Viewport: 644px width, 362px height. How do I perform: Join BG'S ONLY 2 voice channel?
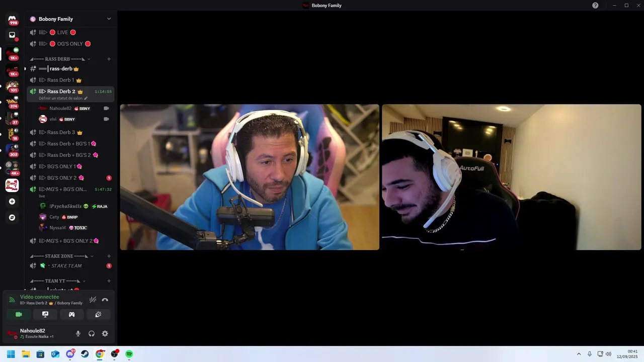[70, 178]
